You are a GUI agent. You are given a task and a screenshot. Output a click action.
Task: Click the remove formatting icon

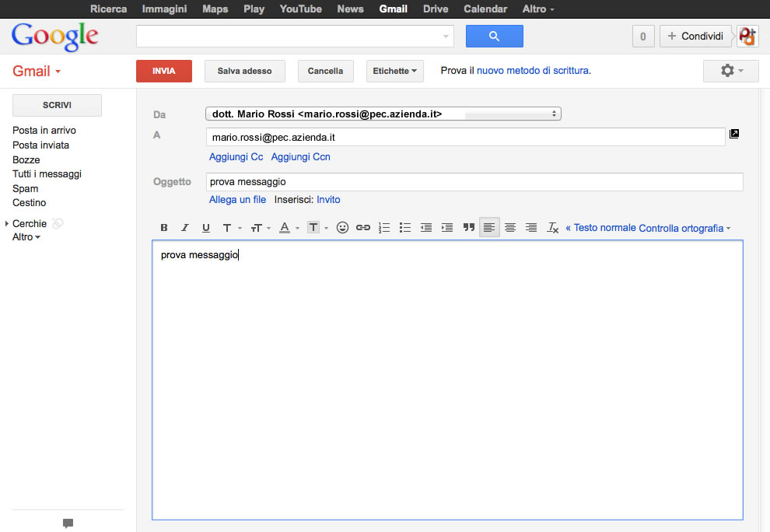tap(553, 228)
